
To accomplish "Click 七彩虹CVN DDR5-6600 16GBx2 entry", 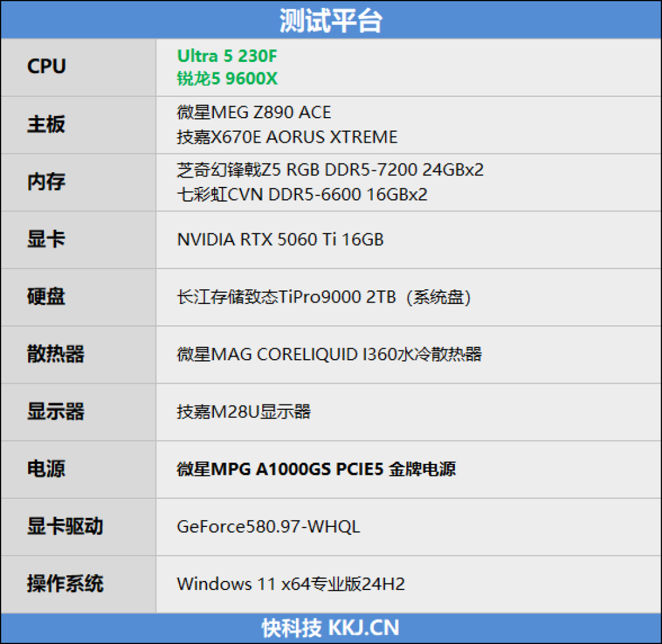I will click(x=302, y=195).
